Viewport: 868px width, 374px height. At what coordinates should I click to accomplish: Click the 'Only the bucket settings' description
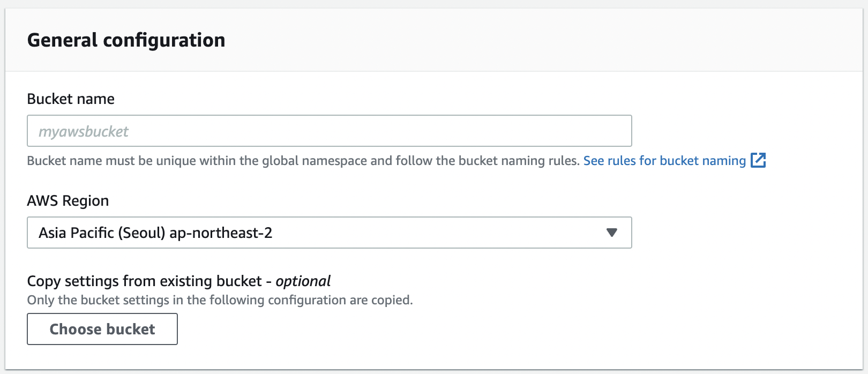coord(220,300)
